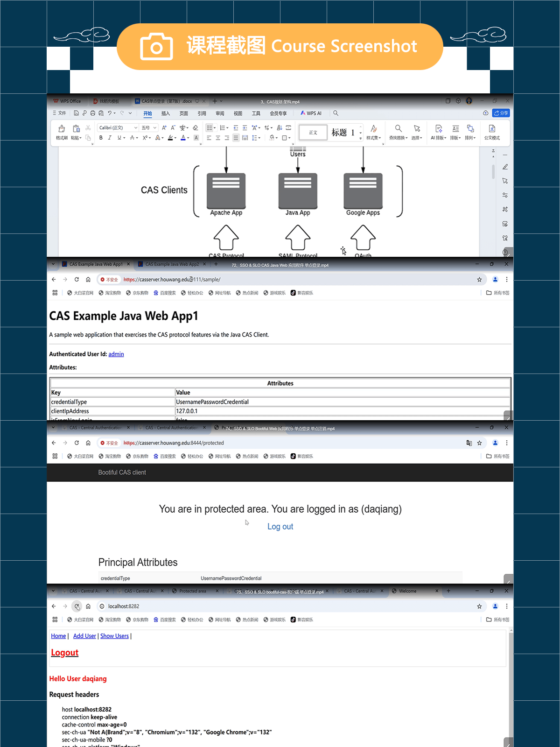Toggle underline formatting in WPS ribbon

[119, 138]
